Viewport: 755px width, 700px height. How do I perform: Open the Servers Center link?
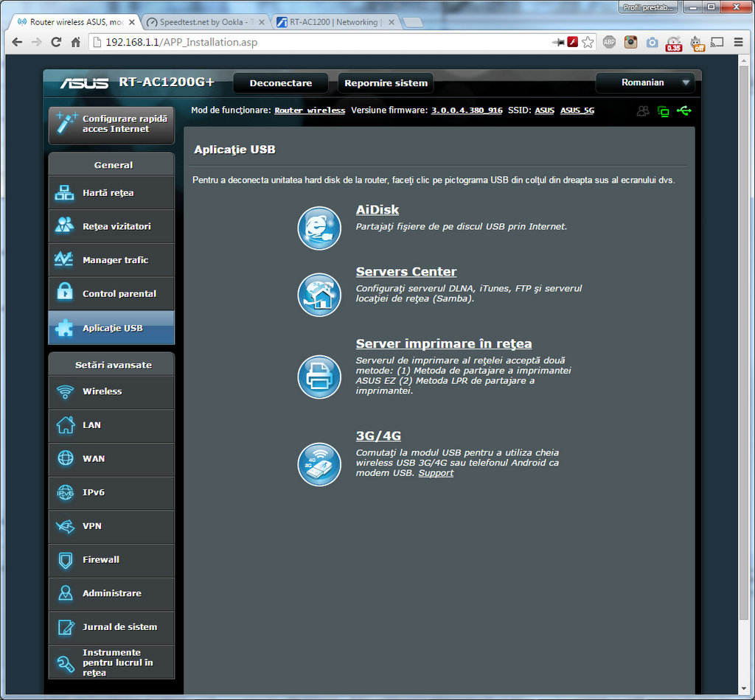coord(406,271)
